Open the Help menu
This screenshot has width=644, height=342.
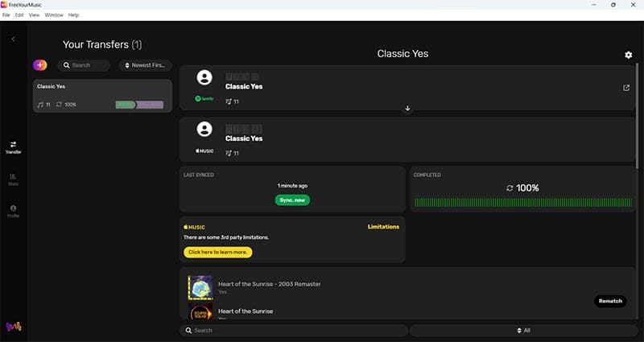[73, 14]
